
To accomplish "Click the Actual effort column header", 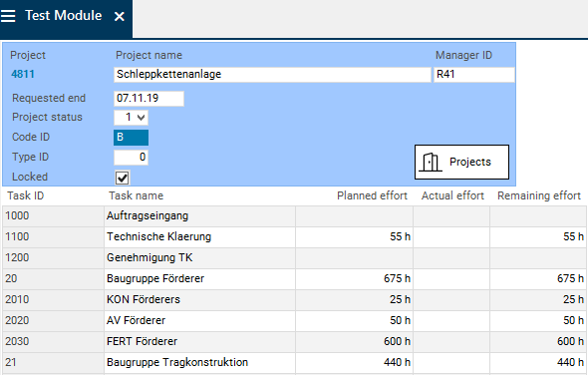I will point(452,195).
